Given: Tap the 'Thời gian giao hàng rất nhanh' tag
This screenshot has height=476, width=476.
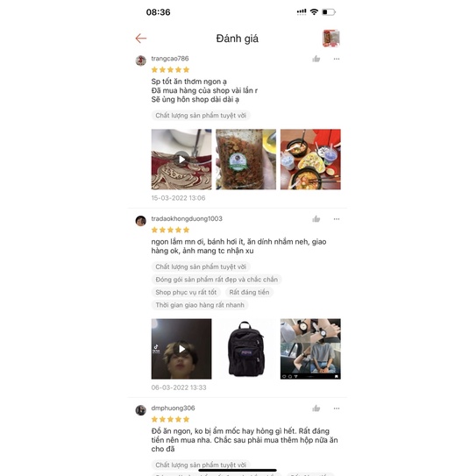Looking at the screenshot, I should [200, 305].
